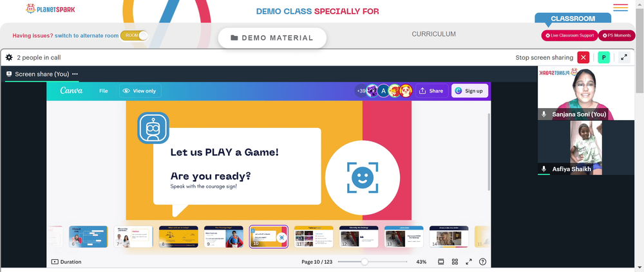Click the Canva logo
This screenshot has width=644, height=272.
(71, 91)
